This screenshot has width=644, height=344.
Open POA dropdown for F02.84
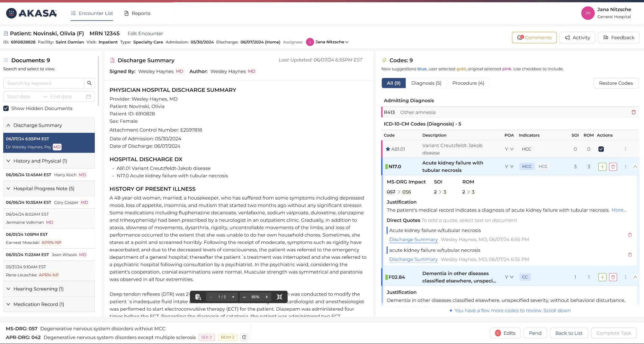click(x=509, y=277)
